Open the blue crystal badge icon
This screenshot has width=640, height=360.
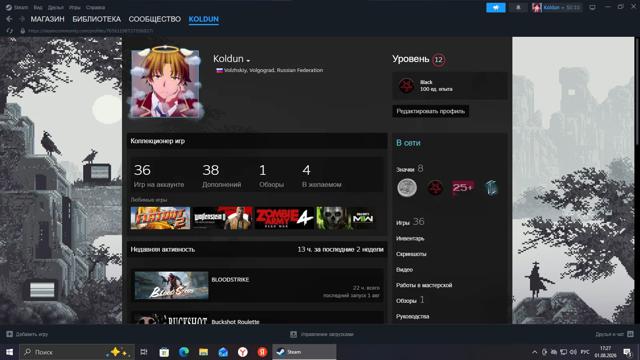[491, 188]
